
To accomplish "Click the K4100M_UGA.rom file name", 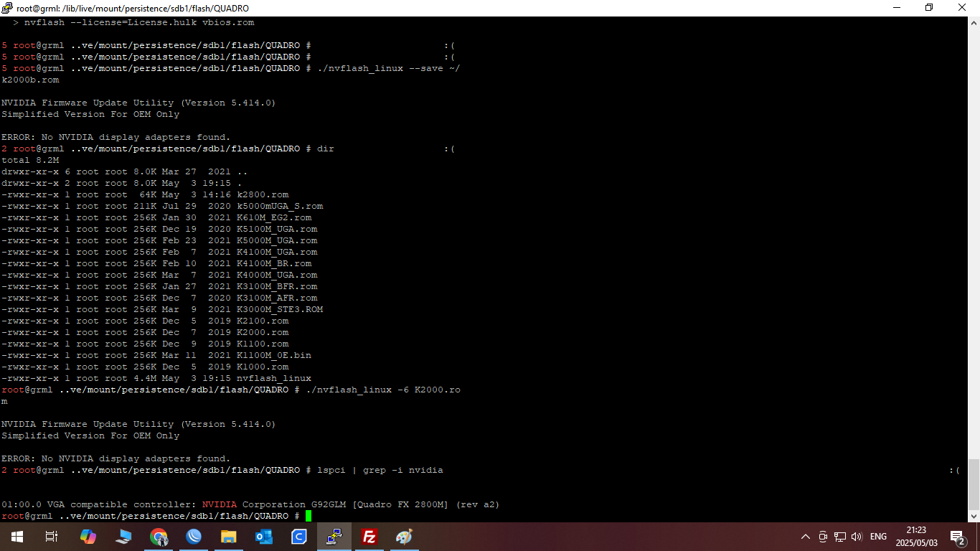I will click(277, 252).
